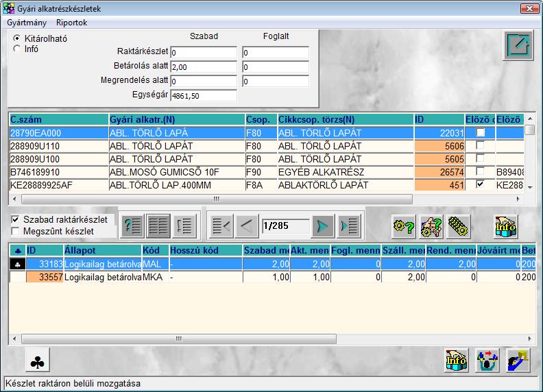This screenshot has height=392, width=543.
Task: Open the filter list icon with question mark
Action: [x=132, y=226]
